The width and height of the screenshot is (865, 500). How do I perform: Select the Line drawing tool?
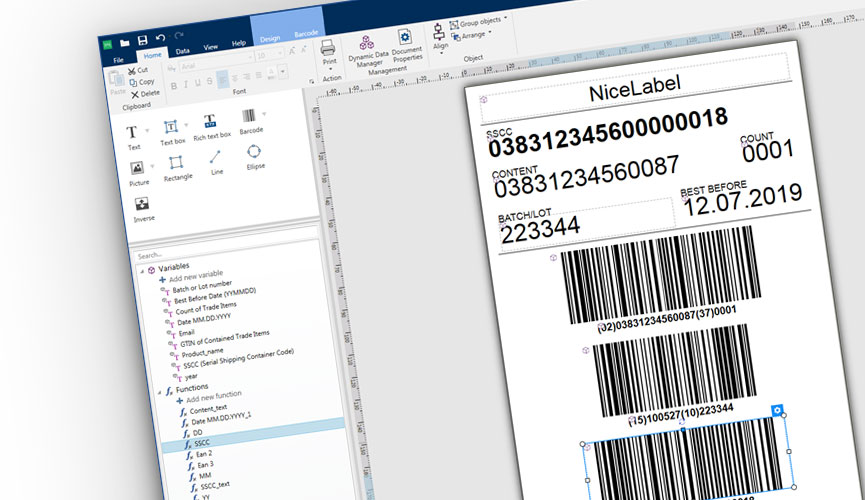click(216, 160)
